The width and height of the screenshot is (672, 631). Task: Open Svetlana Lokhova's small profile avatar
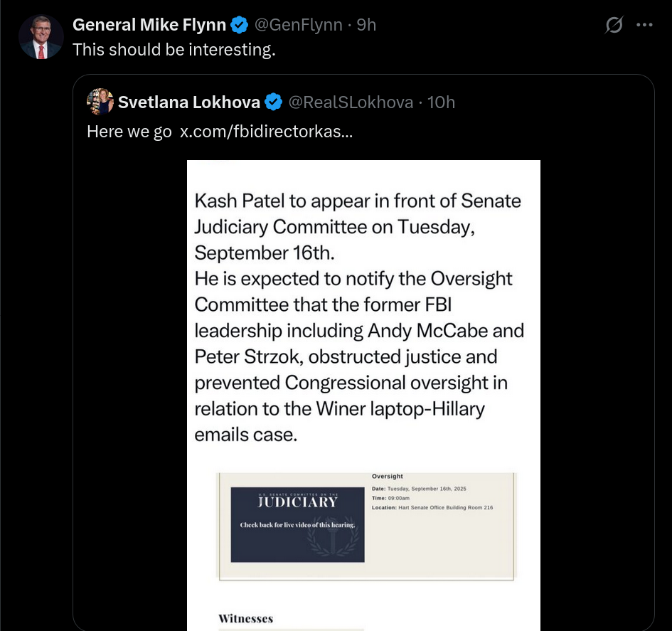click(x=100, y=102)
